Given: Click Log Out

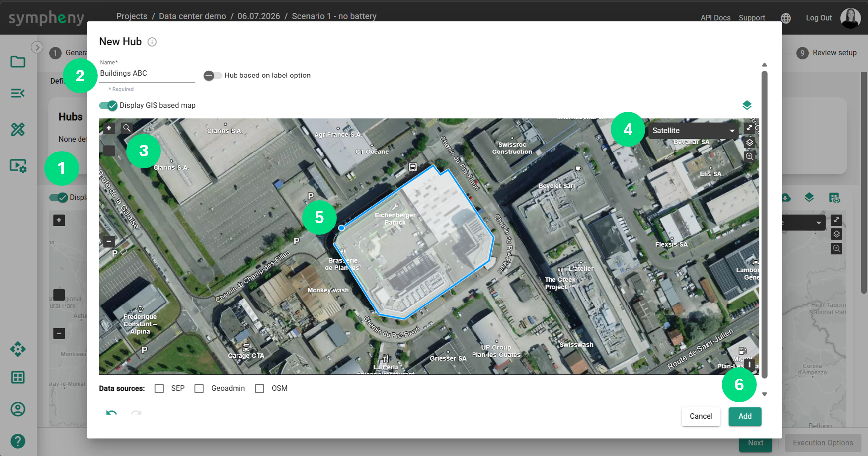Looking at the screenshot, I should tap(819, 18).
